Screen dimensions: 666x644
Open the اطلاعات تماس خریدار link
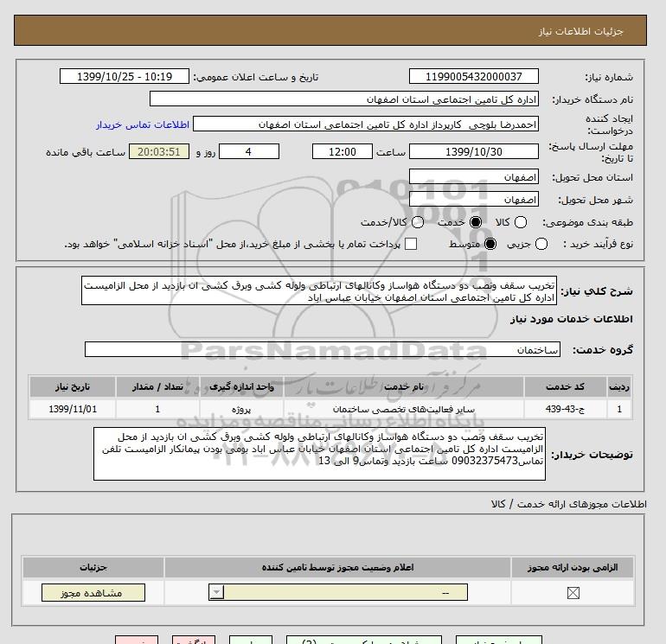click(x=143, y=124)
